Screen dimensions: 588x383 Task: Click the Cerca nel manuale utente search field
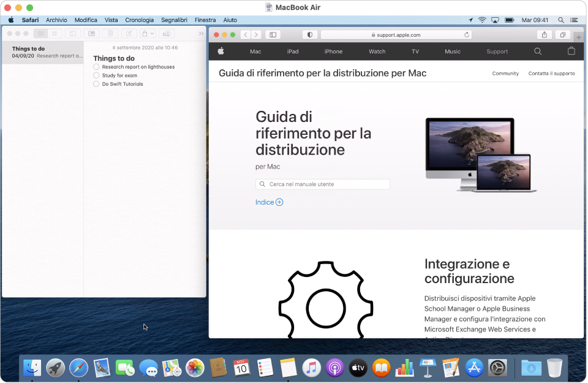(323, 184)
